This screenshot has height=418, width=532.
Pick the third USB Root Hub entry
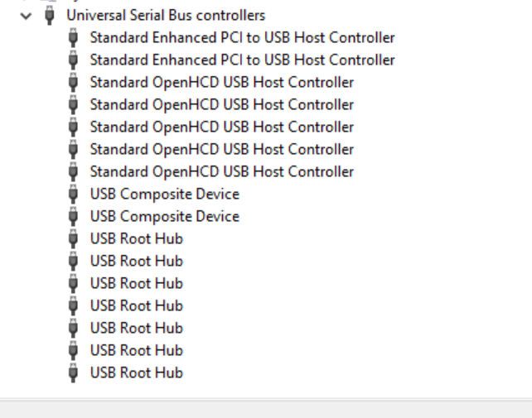pos(136,283)
